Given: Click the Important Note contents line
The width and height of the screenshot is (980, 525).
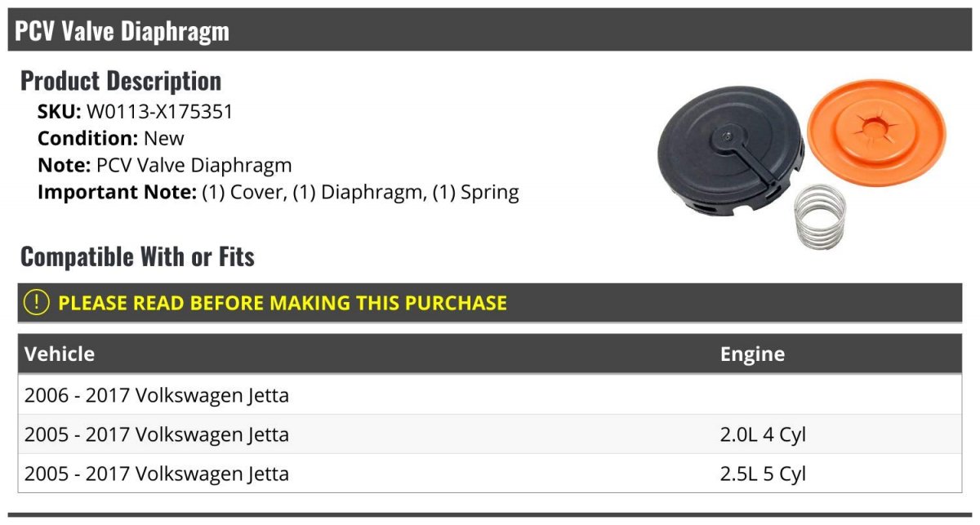Looking at the screenshot, I should [278, 193].
